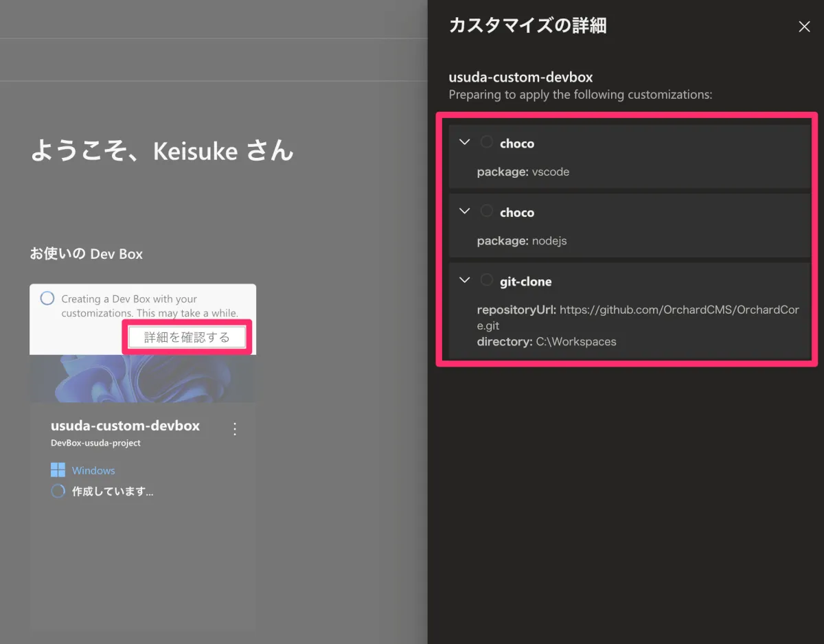The width and height of the screenshot is (824, 644).
Task: Click usuda-custom-devbox card title
Action: click(125, 426)
